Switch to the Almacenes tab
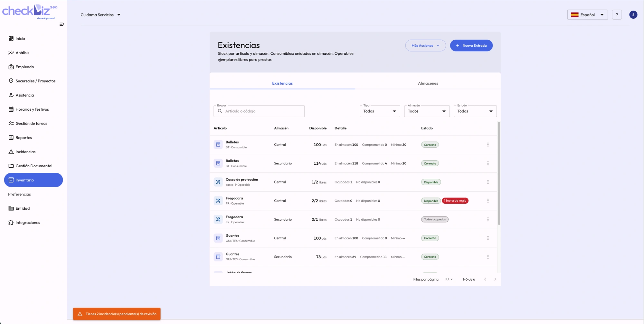This screenshot has height=324, width=644. pyautogui.click(x=428, y=83)
